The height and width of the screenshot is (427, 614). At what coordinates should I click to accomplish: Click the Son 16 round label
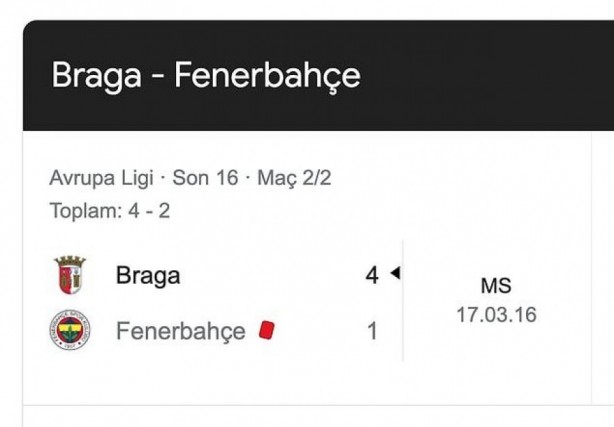(205, 178)
